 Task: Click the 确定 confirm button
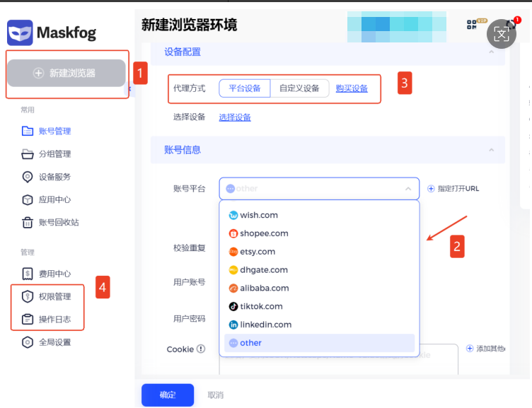point(167,395)
